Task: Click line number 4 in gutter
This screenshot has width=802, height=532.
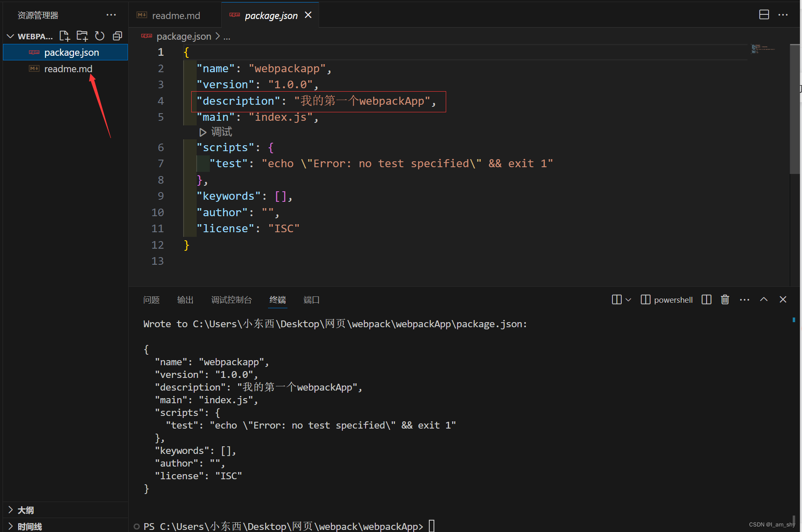Action: pos(161,101)
